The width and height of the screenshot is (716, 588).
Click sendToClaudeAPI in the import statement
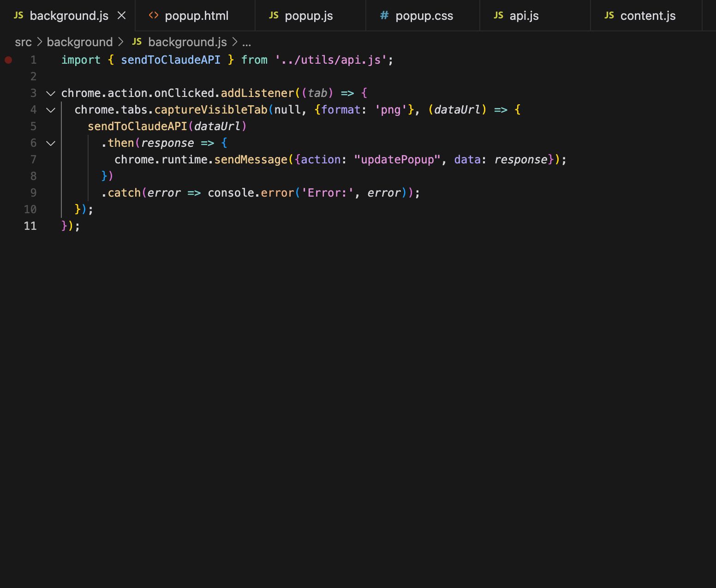point(171,60)
